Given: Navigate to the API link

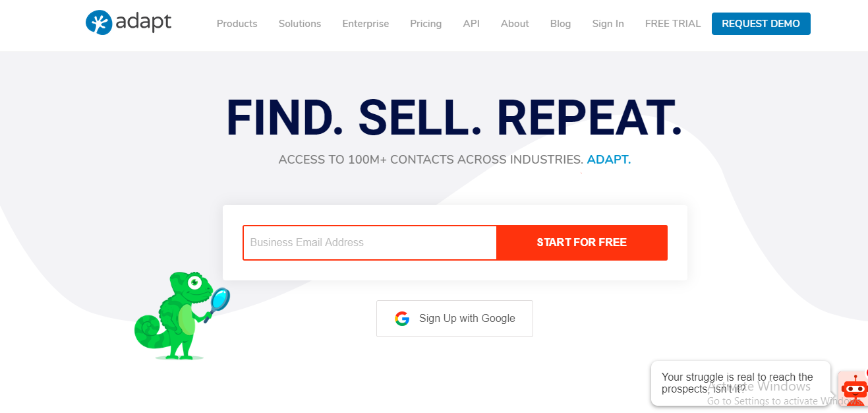Looking at the screenshot, I should pyautogui.click(x=471, y=24).
